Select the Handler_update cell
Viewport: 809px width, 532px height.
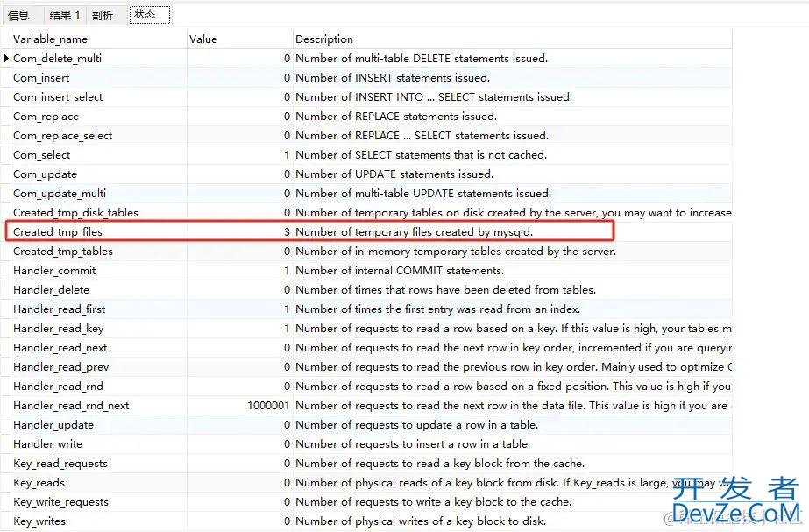tap(98, 425)
